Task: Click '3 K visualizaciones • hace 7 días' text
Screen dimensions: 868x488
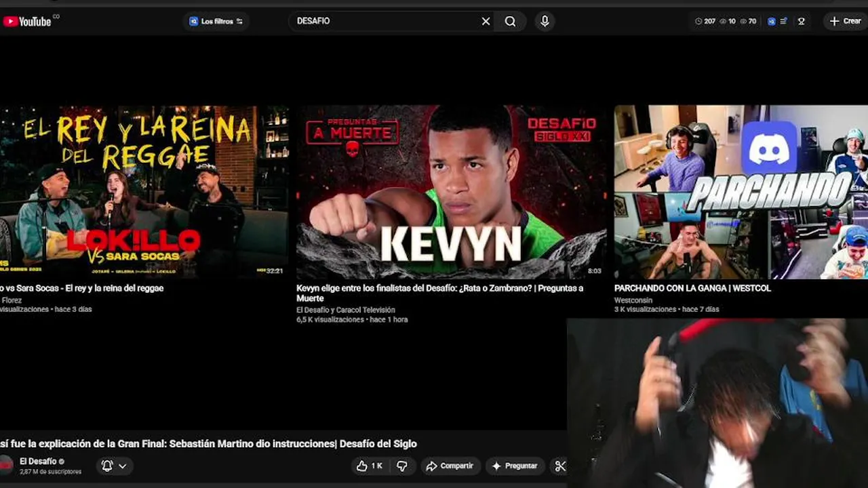Action: (667, 309)
